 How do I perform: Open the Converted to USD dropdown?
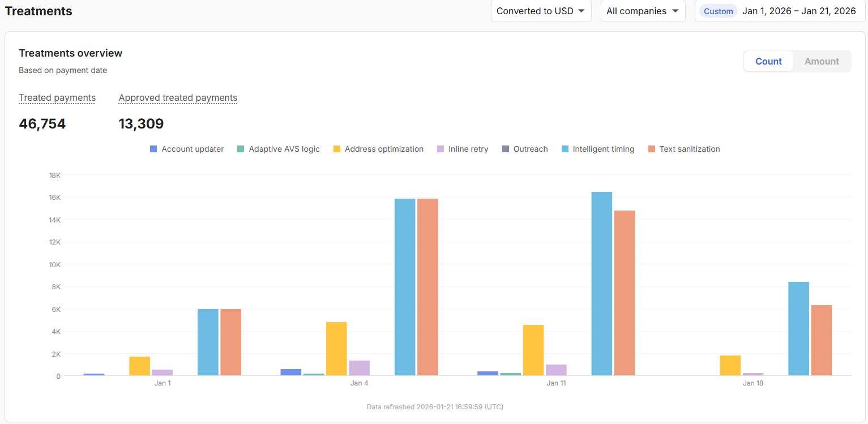[x=541, y=11]
